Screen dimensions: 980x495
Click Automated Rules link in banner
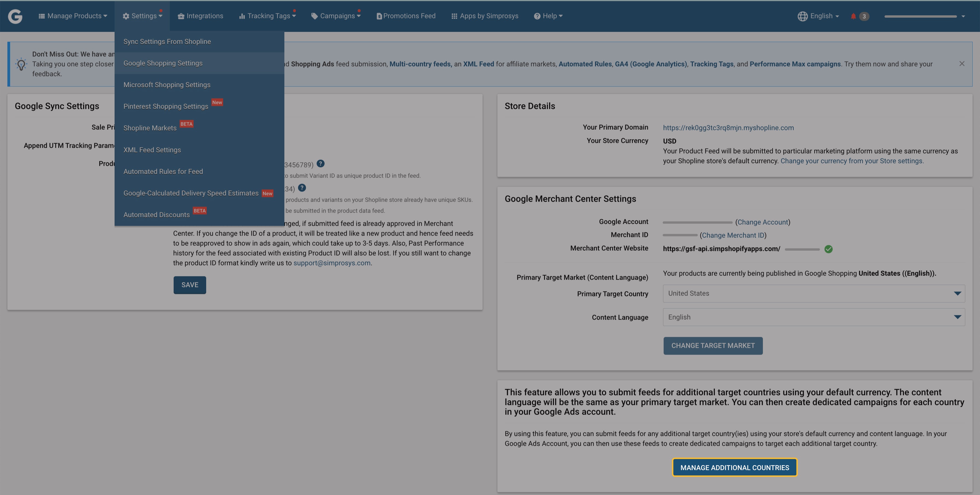585,64
